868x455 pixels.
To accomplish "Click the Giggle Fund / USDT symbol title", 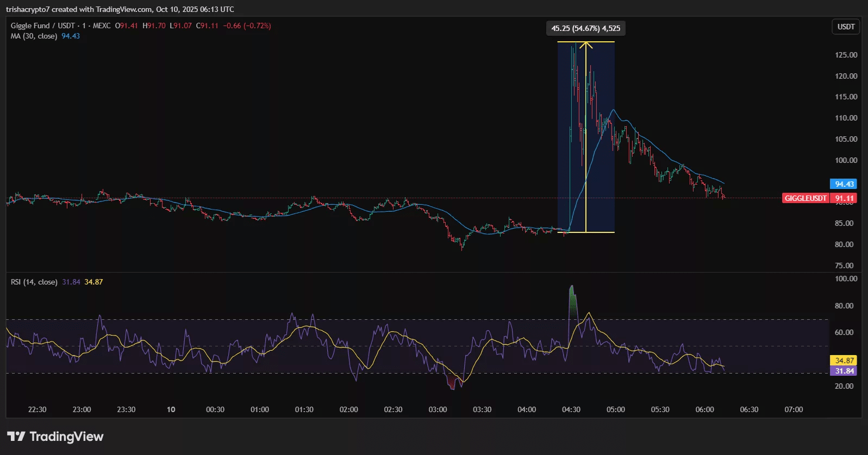I will tap(42, 26).
